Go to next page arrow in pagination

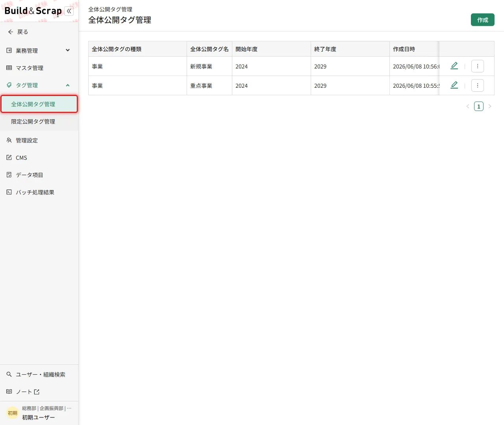(490, 106)
